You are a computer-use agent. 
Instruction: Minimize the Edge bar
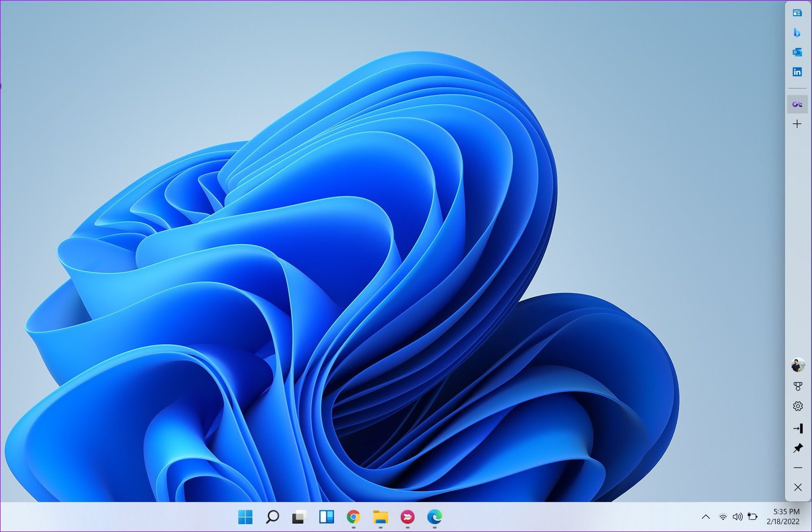(x=798, y=468)
